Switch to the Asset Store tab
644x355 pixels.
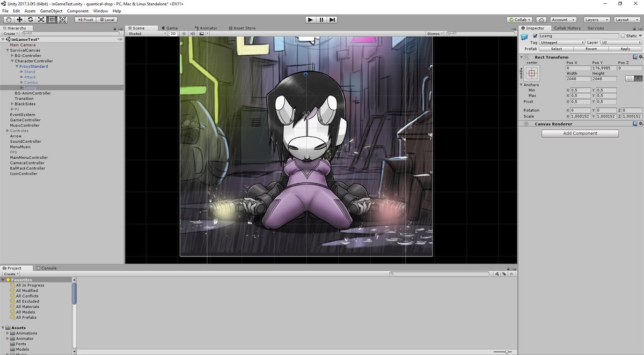tap(241, 28)
